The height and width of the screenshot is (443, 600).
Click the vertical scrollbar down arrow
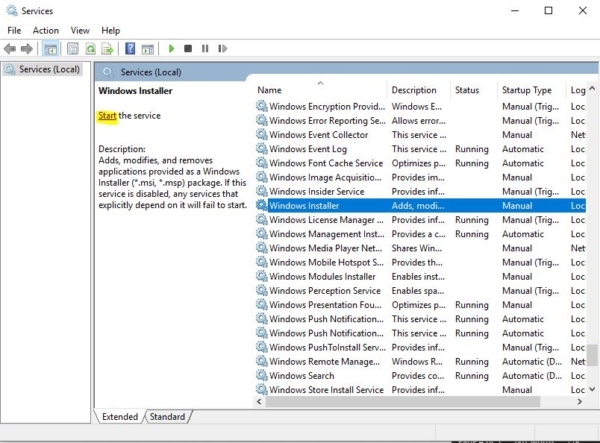click(x=592, y=389)
